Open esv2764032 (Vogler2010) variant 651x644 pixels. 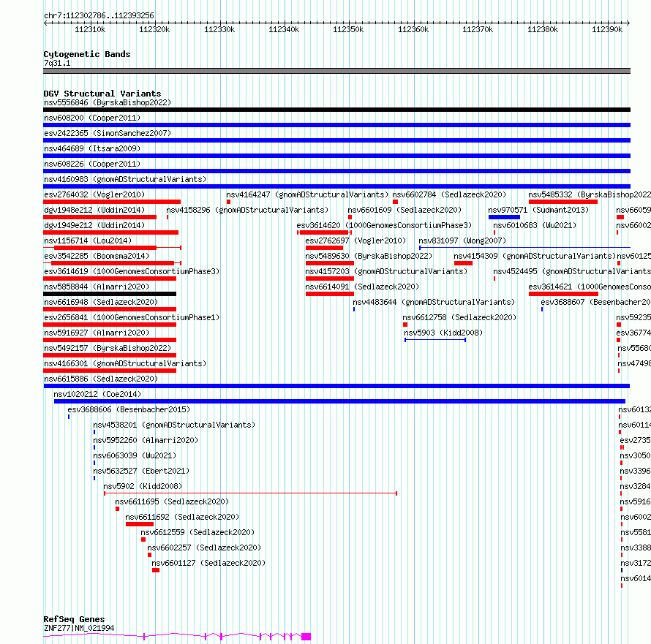[x=94, y=194]
